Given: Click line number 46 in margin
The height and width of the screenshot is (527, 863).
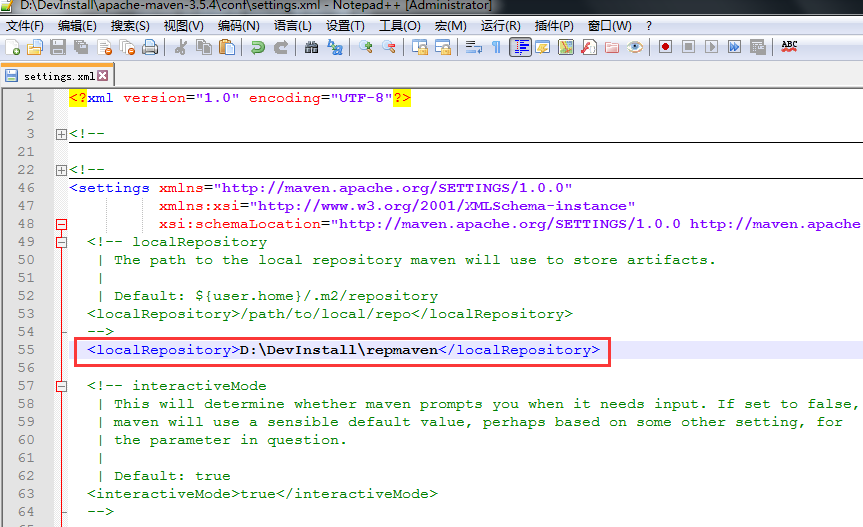Looking at the screenshot, I should [26, 188].
